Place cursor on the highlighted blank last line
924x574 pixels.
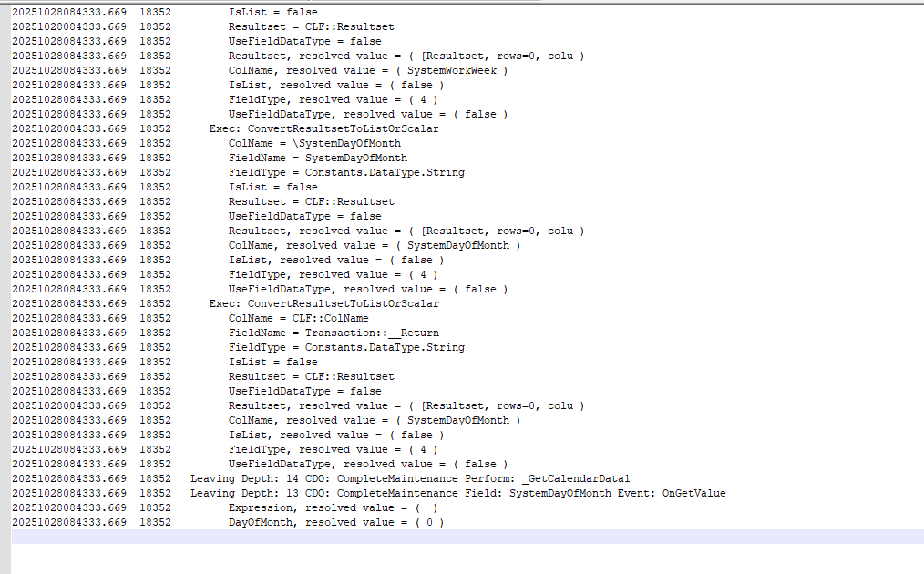point(467,537)
